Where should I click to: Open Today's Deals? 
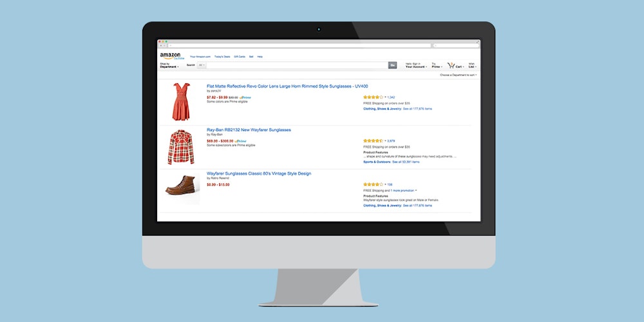click(x=222, y=57)
